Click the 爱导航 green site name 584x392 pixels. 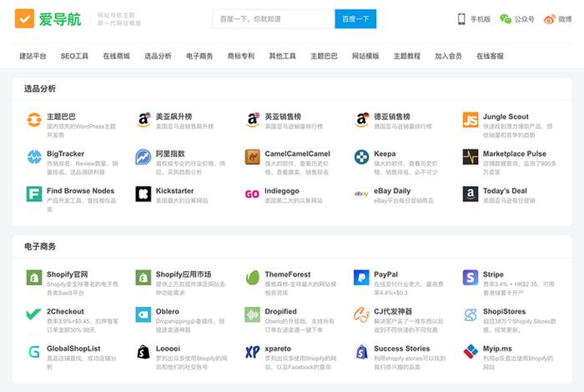point(60,19)
